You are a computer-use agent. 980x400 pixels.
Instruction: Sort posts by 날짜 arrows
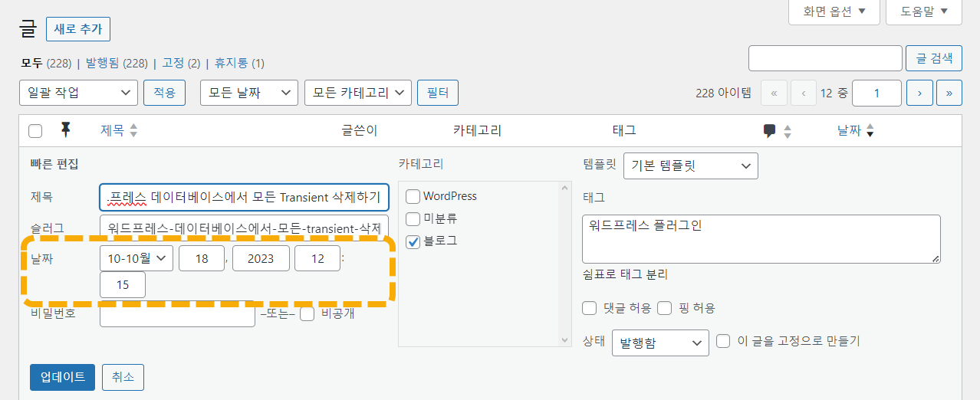pos(870,131)
